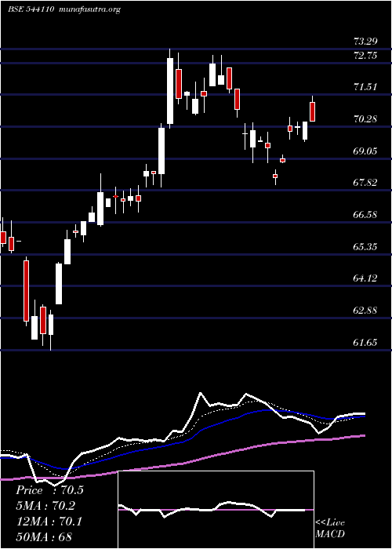Click the 12MA : 70.1 readout
Screen dimensions: 392x549
point(49,522)
